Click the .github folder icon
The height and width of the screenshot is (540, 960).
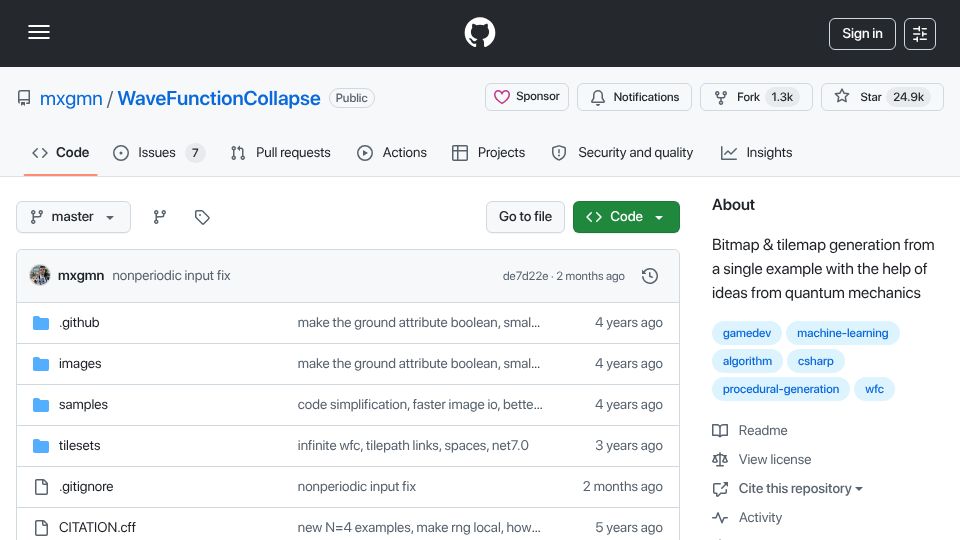41,323
